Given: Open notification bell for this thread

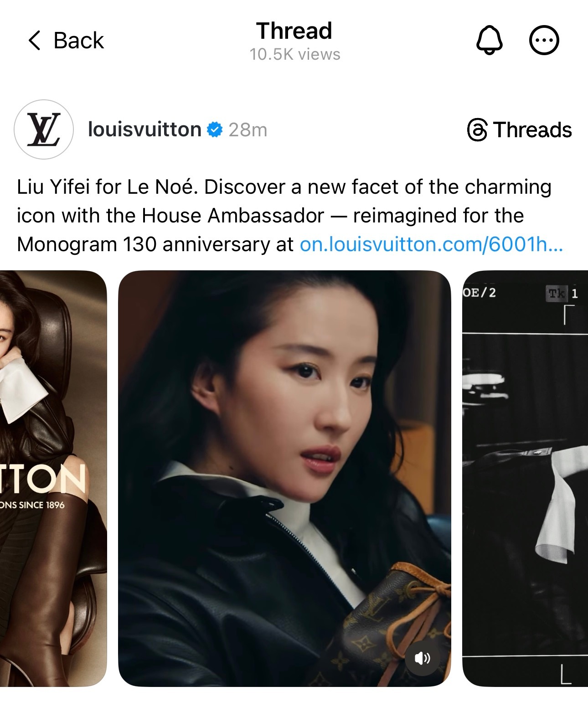Looking at the screenshot, I should click(489, 40).
